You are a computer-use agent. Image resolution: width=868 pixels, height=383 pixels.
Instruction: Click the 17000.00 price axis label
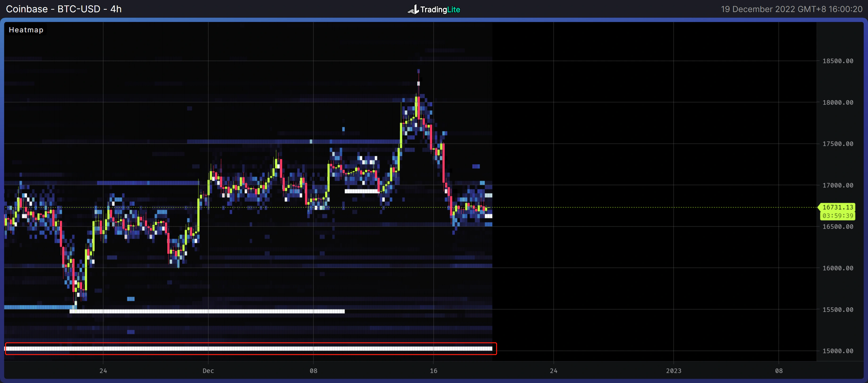[838, 185]
